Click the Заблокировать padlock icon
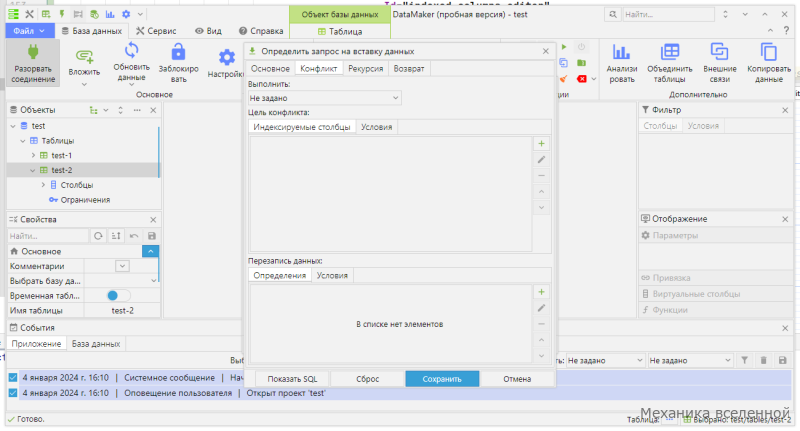 pos(178,52)
